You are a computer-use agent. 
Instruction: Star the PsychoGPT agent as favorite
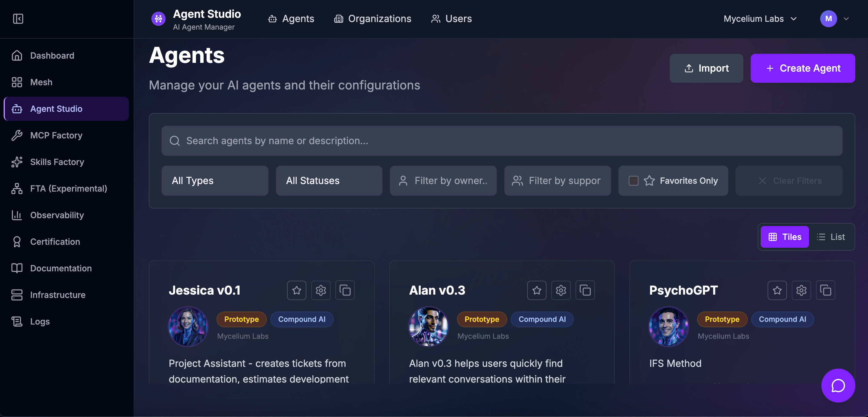coord(777,290)
